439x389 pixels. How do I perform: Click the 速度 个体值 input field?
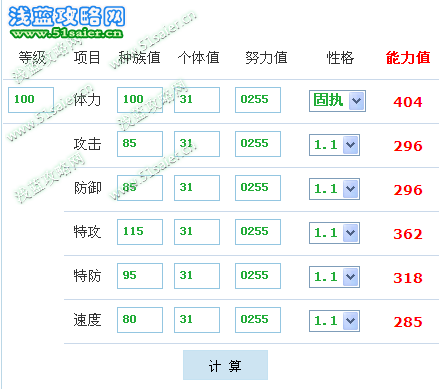(197, 320)
